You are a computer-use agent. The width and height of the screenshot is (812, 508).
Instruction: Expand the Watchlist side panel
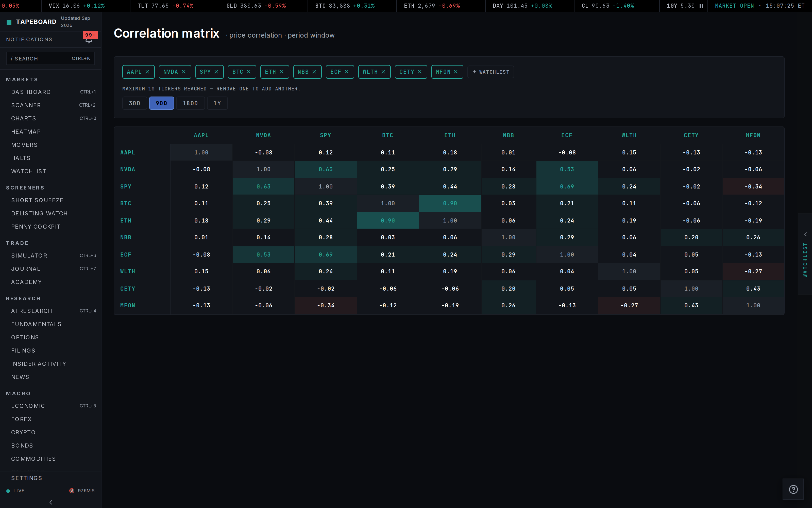[805, 254]
